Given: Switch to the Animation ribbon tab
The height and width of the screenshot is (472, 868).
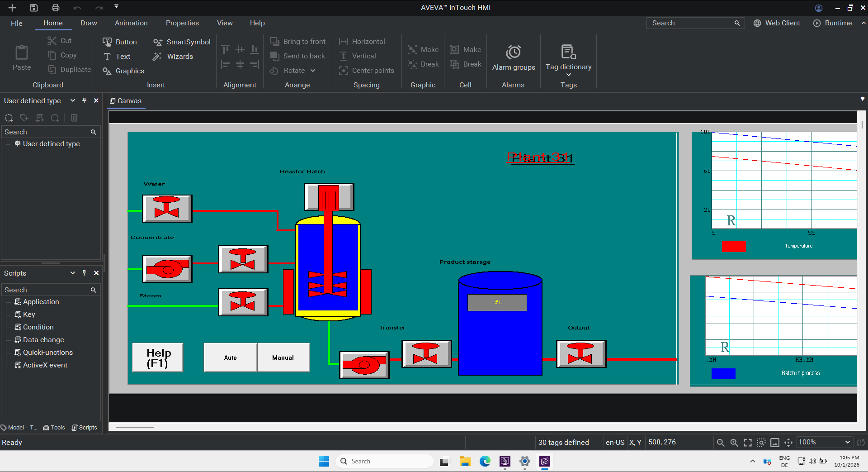Looking at the screenshot, I should point(131,23).
